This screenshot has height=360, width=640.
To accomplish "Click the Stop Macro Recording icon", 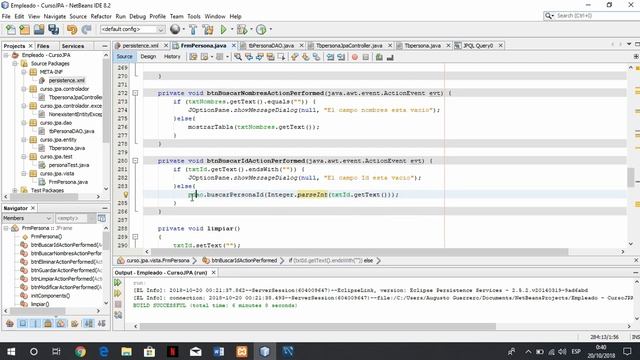I will 366,57.
